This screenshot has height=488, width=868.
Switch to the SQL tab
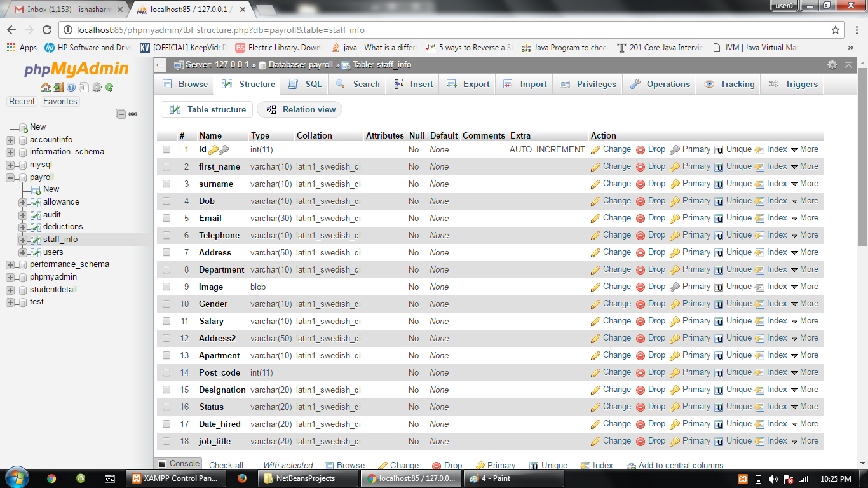point(305,84)
